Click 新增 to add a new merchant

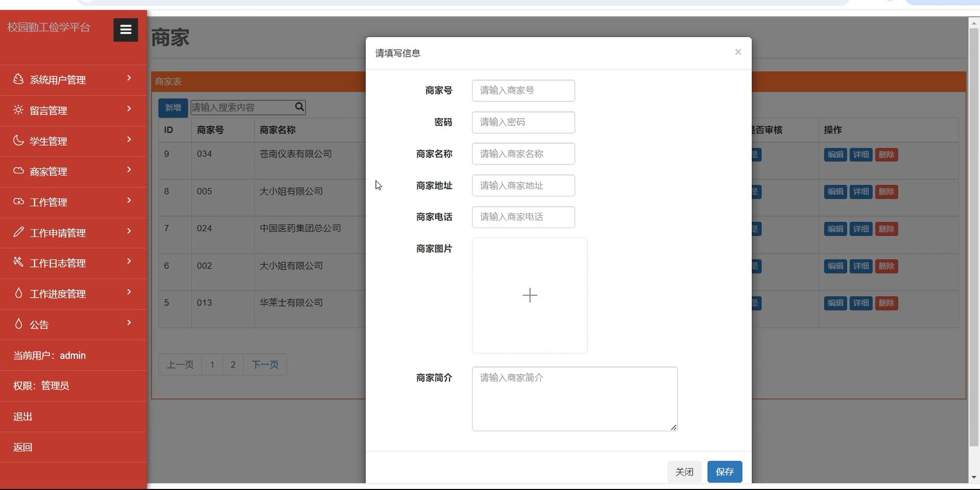tap(172, 107)
